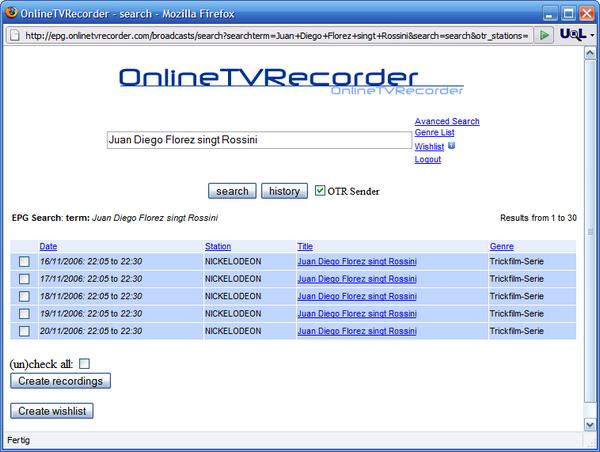The image size is (600, 452).
Task: Sort results by Date column
Action: (x=48, y=246)
